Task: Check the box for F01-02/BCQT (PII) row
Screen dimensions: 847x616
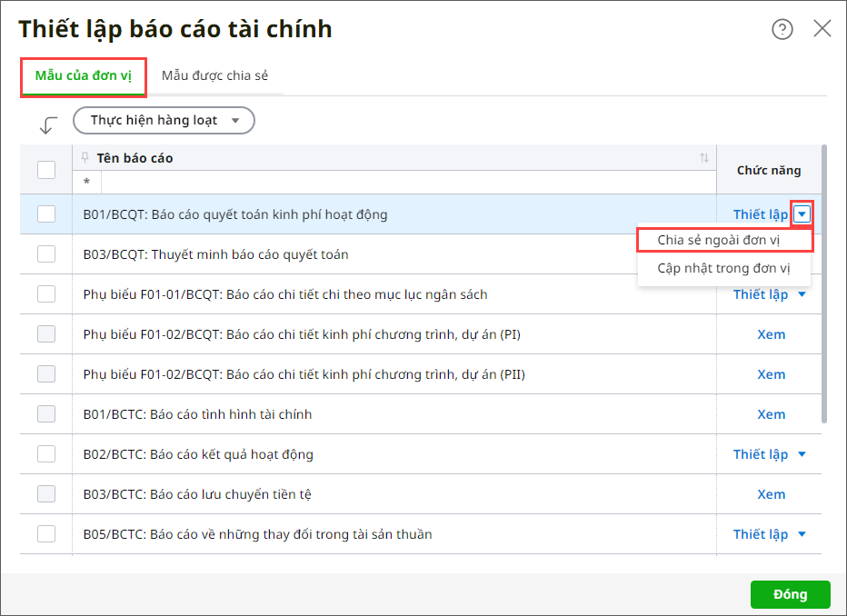Action: 46,374
